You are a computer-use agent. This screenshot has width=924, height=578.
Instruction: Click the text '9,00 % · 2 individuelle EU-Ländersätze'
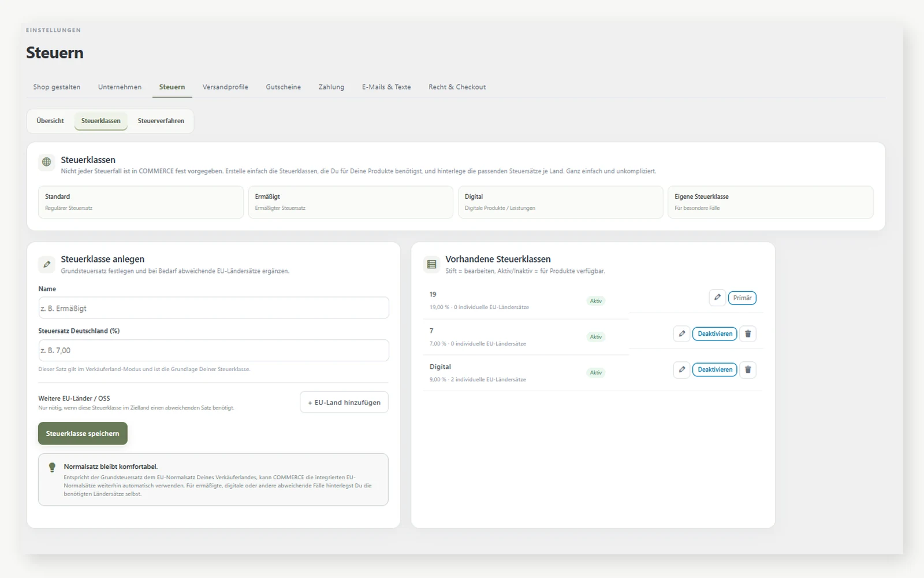(x=478, y=380)
